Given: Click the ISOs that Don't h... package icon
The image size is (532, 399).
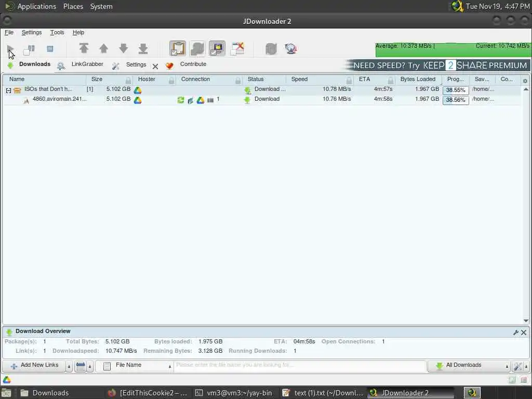Looking at the screenshot, I should click(17, 90).
